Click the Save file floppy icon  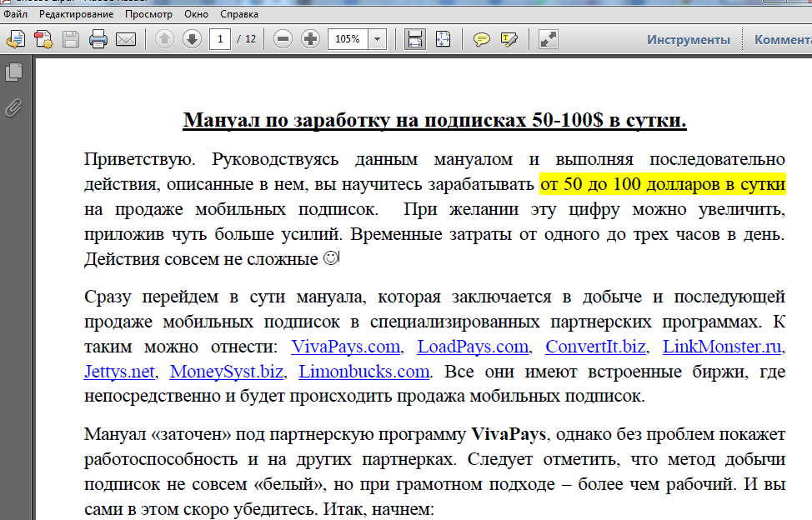[x=70, y=39]
